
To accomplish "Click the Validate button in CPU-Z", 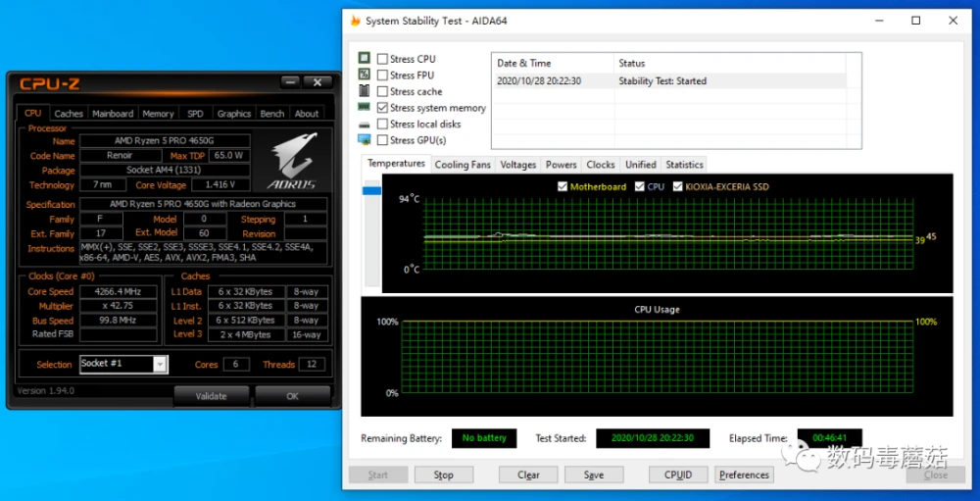I will point(211,396).
